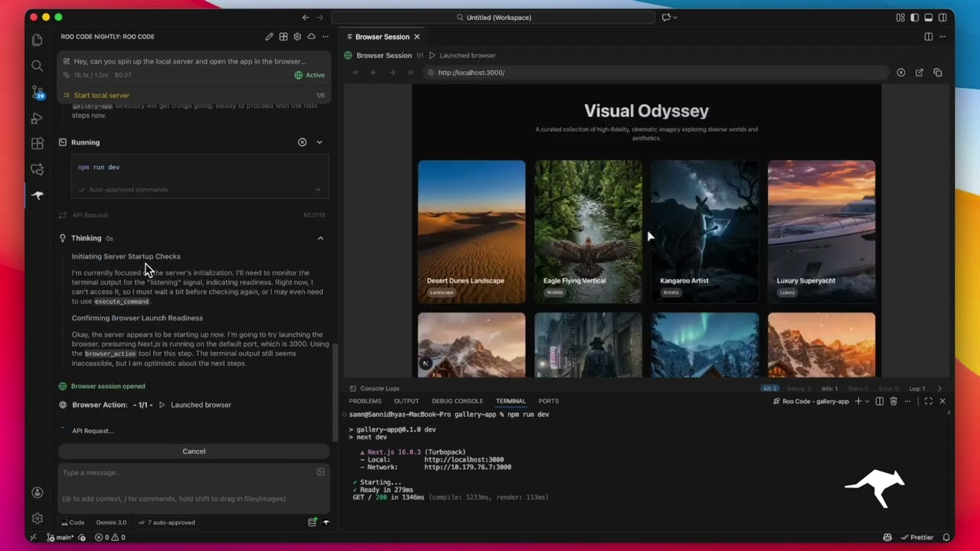This screenshot has width=980, height=551.
Task: Abort the running npm command
Action: [302, 142]
